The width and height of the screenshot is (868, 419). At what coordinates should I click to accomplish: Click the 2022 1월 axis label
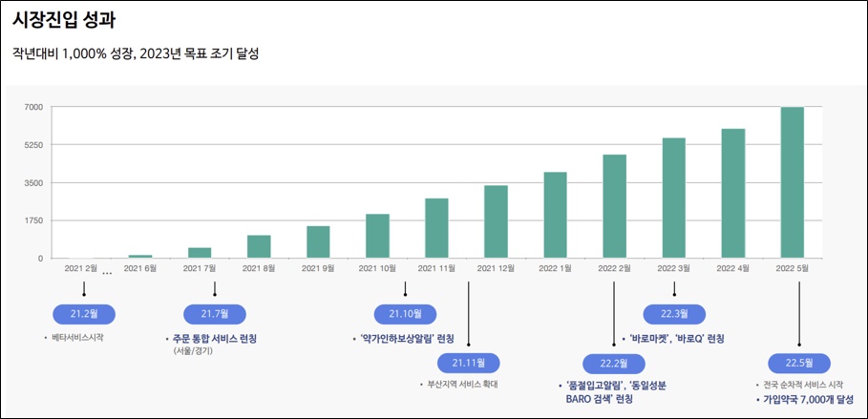coord(555,268)
